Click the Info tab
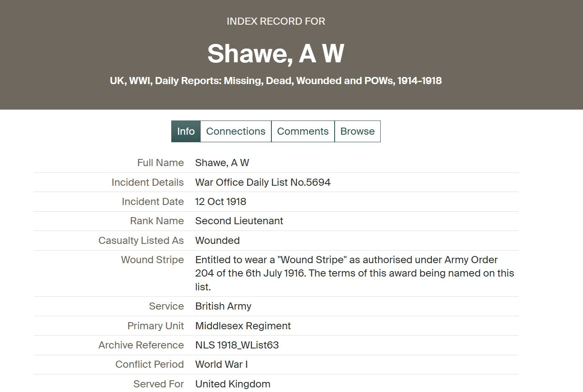This screenshot has width=583, height=392. coord(186,131)
